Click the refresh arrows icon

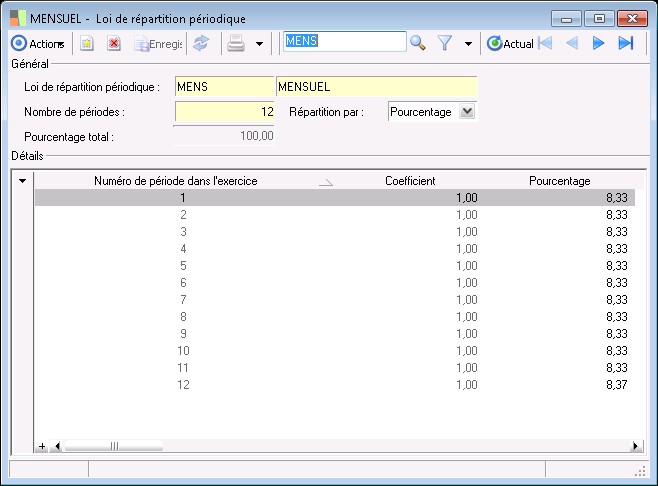point(201,43)
